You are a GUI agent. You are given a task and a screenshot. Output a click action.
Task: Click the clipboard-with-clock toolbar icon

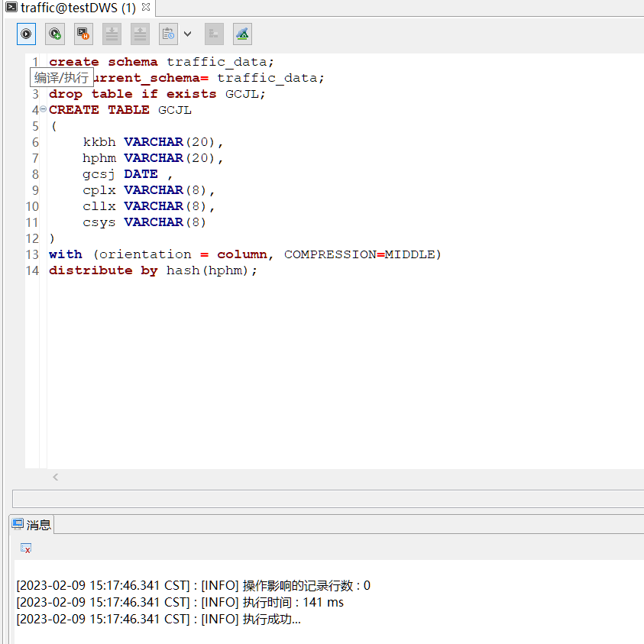(168, 34)
